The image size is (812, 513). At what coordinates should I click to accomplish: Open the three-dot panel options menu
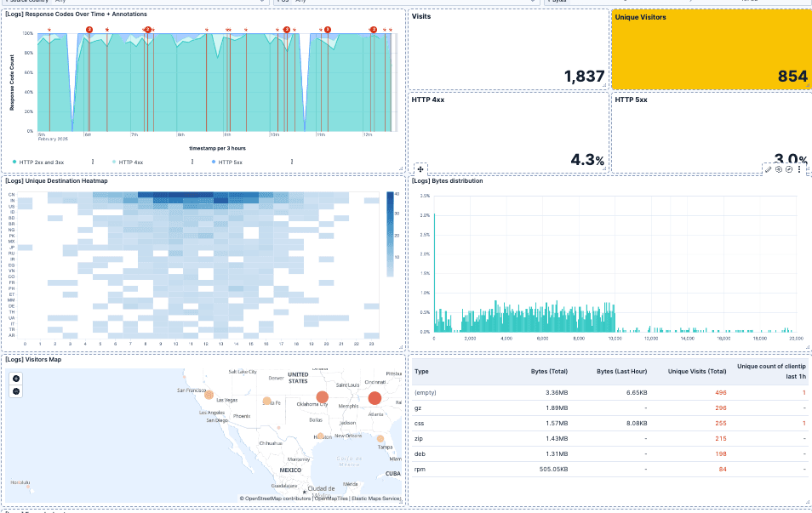(799, 169)
